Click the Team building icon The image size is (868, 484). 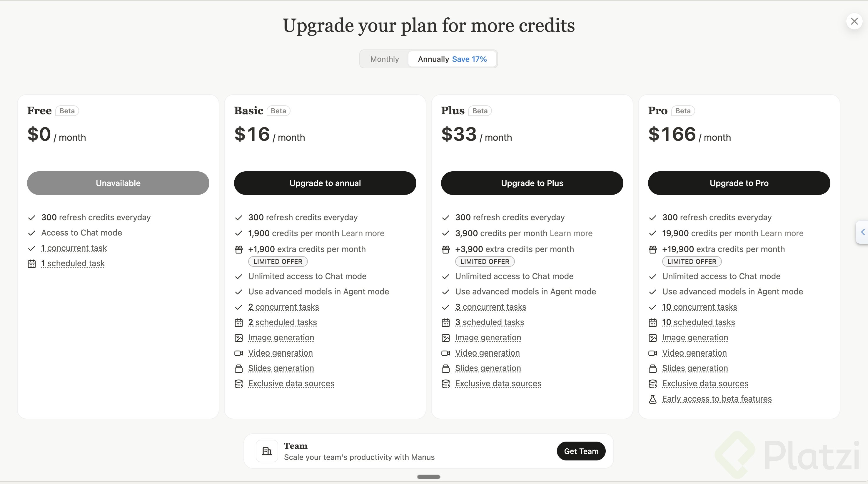(x=267, y=451)
